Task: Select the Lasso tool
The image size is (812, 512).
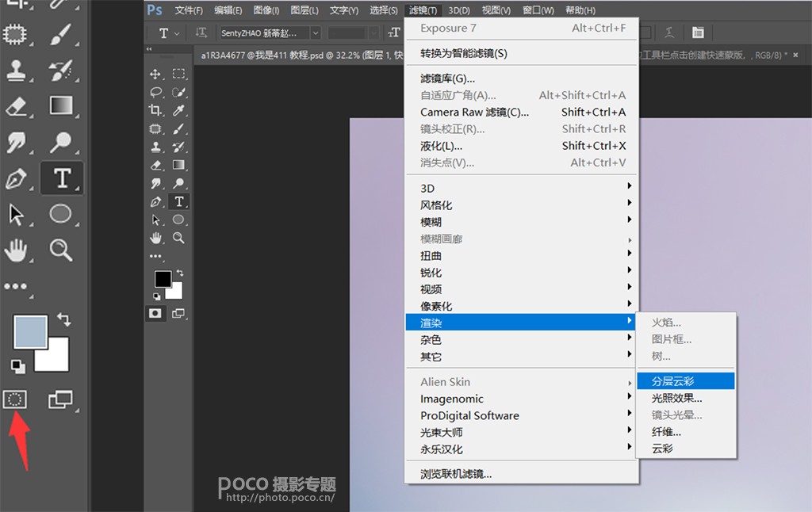Action: (x=155, y=92)
